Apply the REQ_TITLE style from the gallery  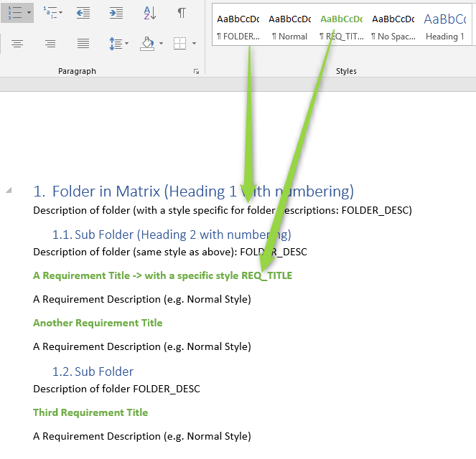click(x=341, y=27)
